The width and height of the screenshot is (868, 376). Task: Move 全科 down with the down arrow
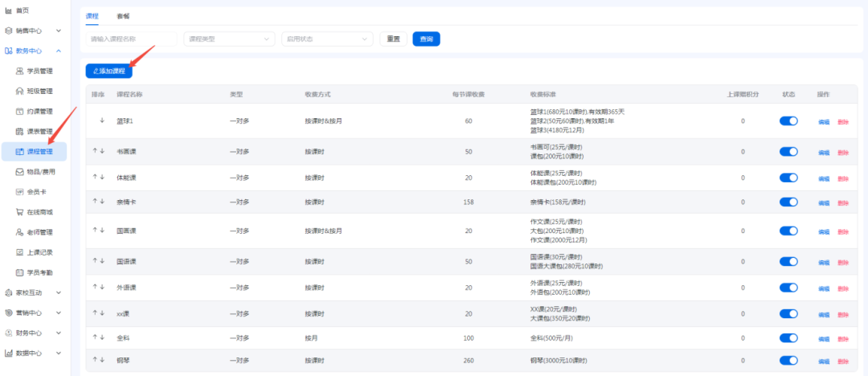coord(102,337)
